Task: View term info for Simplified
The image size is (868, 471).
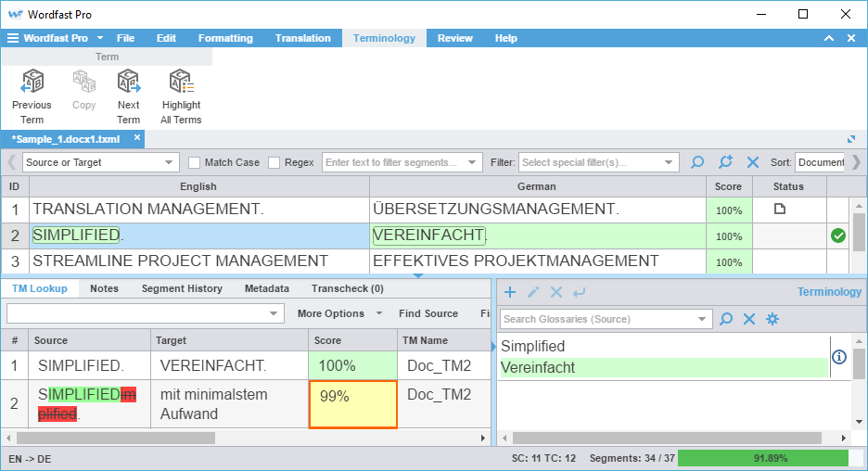Action: tap(839, 357)
